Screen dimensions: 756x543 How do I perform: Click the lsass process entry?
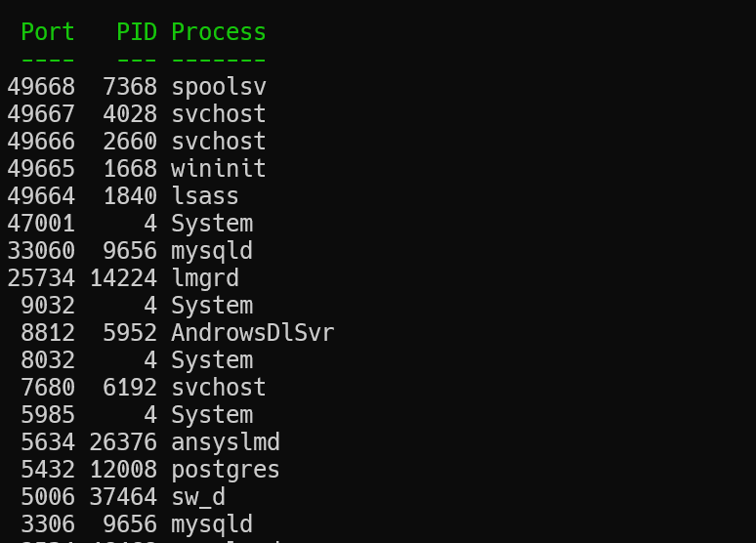pos(205,196)
